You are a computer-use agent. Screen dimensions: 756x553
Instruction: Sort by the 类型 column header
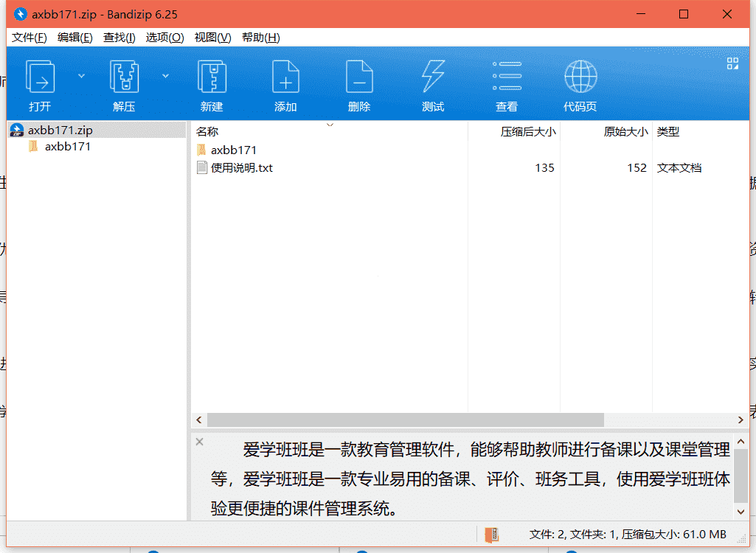701,132
